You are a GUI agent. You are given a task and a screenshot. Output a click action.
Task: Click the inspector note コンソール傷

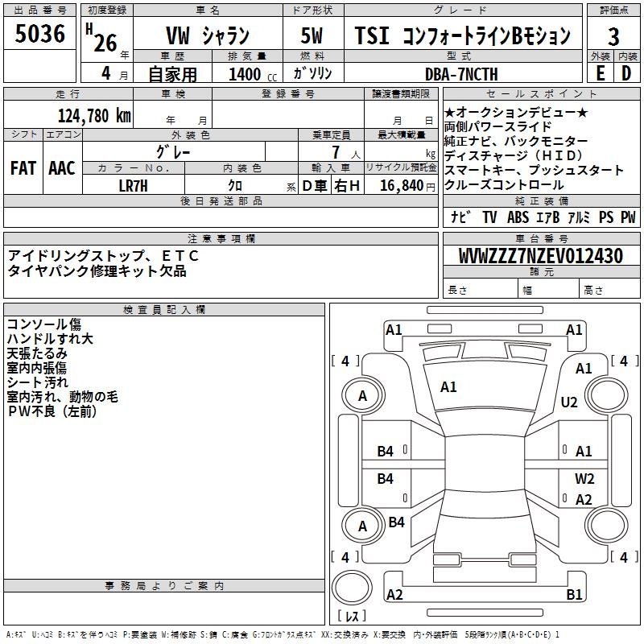pyautogui.click(x=44, y=324)
